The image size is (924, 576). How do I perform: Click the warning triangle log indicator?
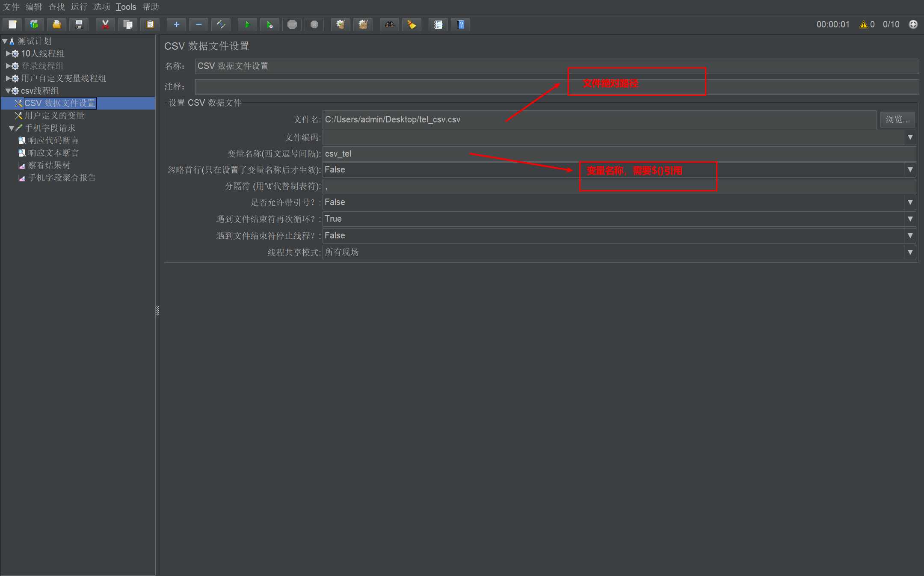click(863, 24)
